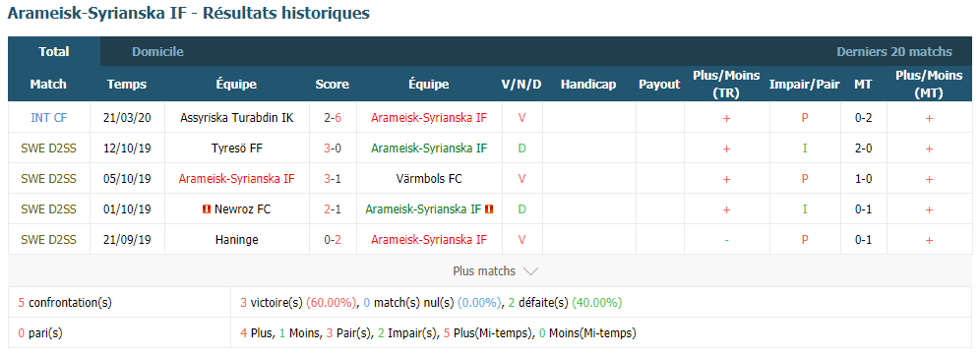Click red card icon after Arameisk-Syrianska IF
This screenshot has height=356, width=980.
click(x=489, y=209)
